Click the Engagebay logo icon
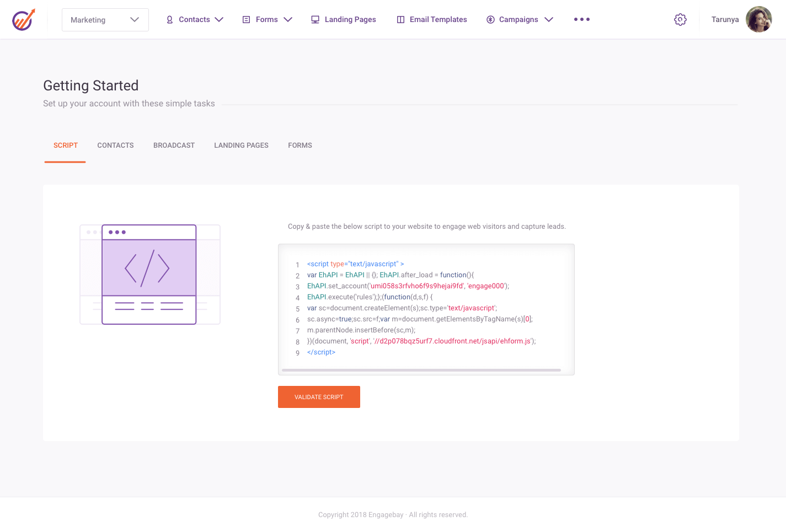Viewport: 786px width, 532px height. pyautogui.click(x=24, y=20)
